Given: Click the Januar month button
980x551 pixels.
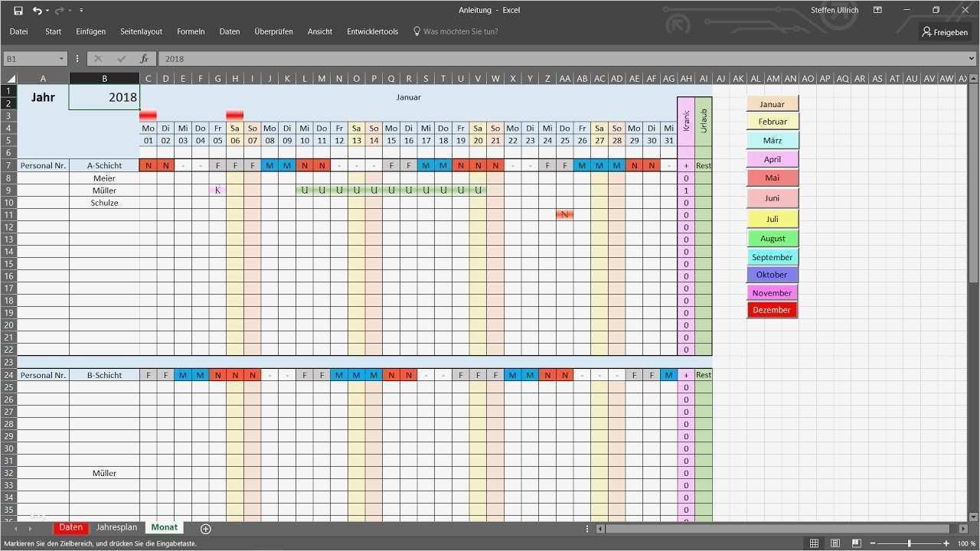Looking at the screenshot, I should click(x=772, y=104).
